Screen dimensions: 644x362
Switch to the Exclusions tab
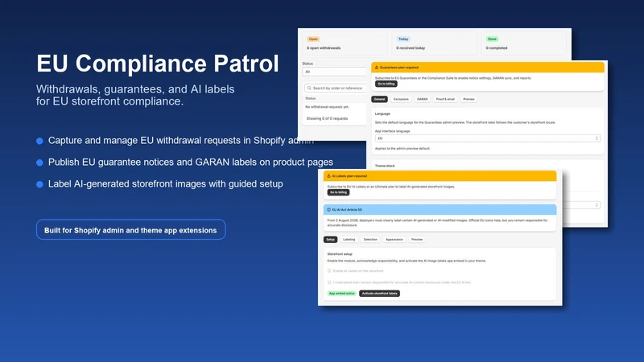click(401, 99)
